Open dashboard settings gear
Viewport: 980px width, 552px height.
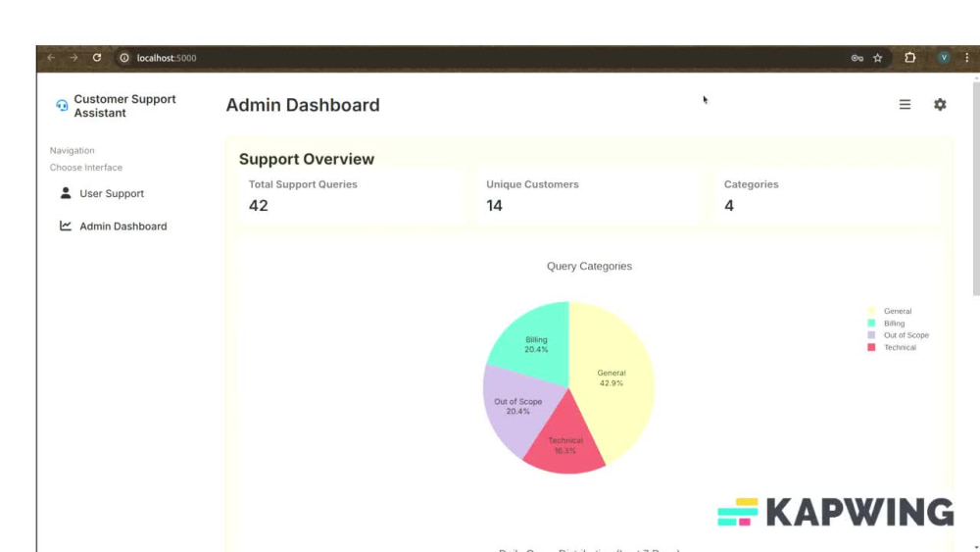[x=940, y=104]
